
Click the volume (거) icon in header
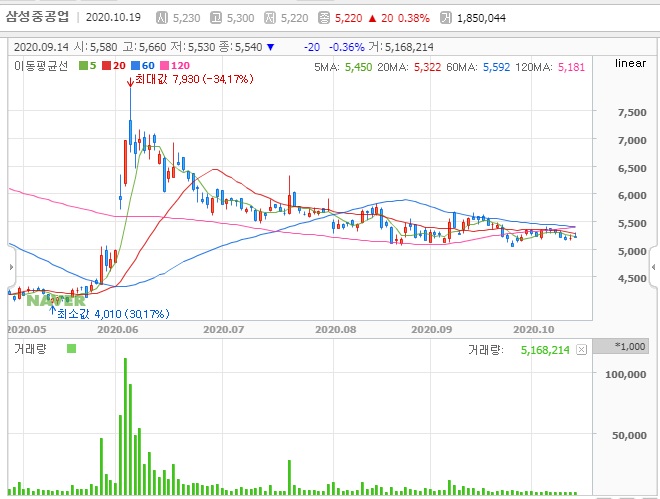[x=445, y=18]
